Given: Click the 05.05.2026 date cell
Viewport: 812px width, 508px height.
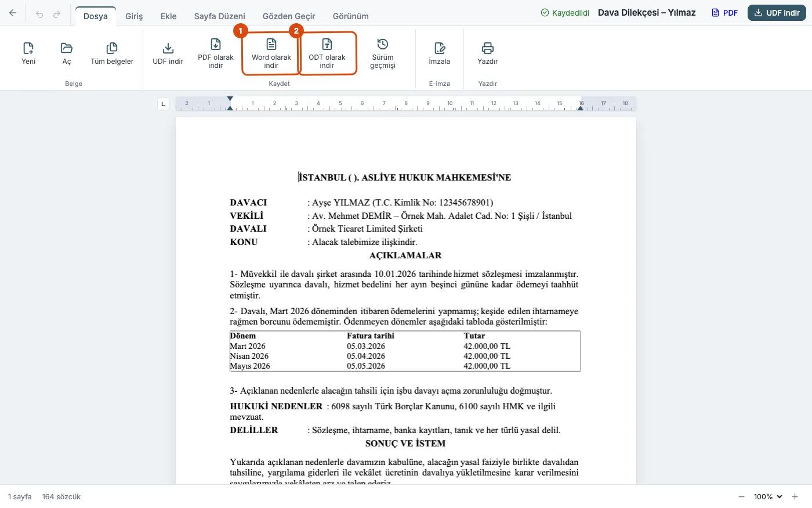Looking at the screenshot, I should pyautogui.click(x=366, y=366).
